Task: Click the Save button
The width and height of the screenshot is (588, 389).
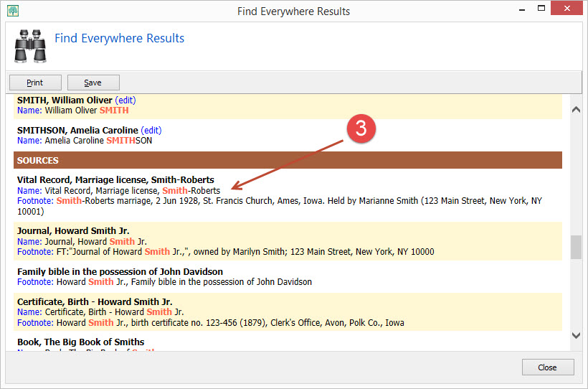Action: click(93, 83)
